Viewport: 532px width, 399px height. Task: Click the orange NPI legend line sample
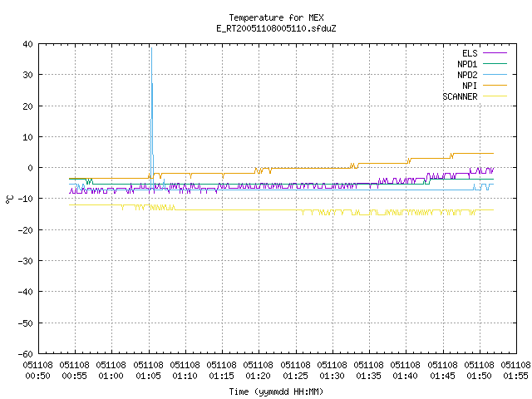coord(495,85)
